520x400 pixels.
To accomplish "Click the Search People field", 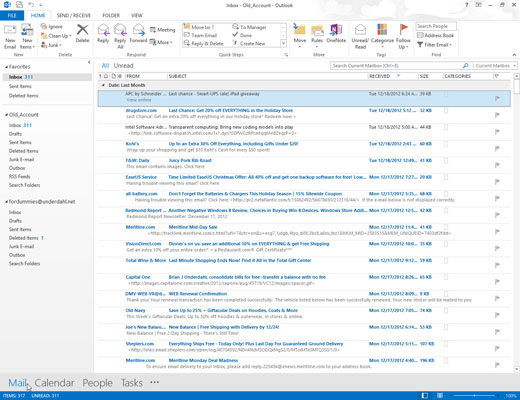I will click(436, 26).
